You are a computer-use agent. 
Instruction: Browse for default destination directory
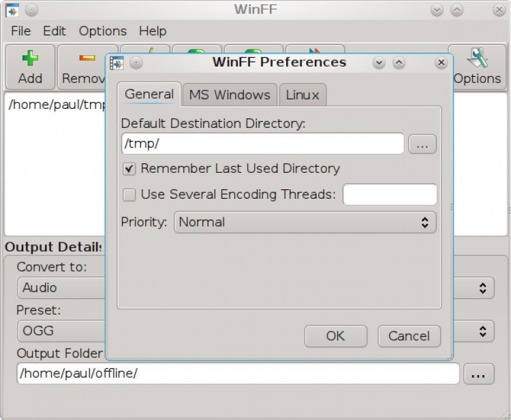coord(422,144)
